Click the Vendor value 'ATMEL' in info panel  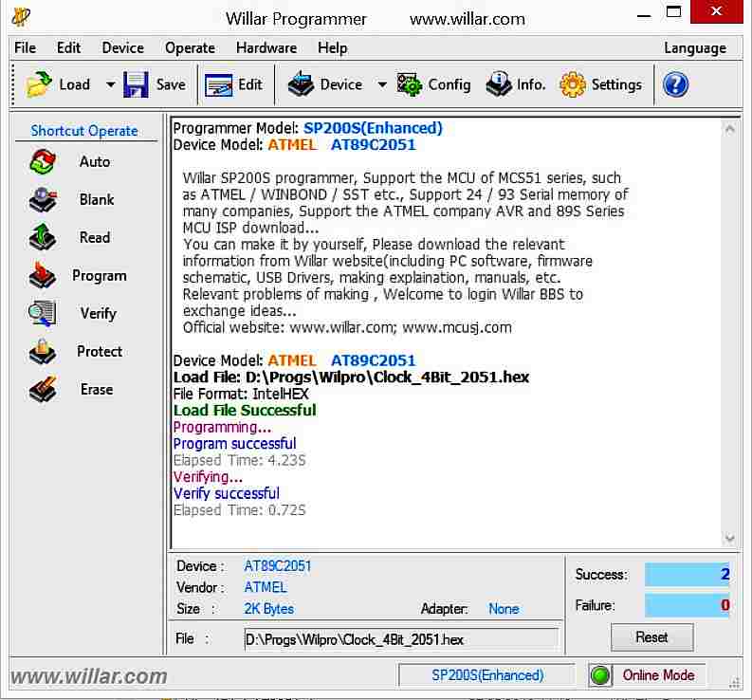pyautogui.click(x=266, y=587)
